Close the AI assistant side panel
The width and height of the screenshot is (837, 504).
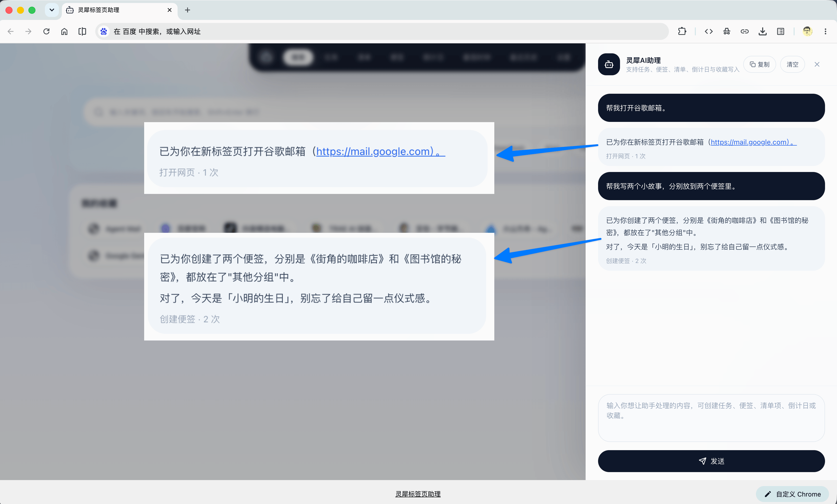click(817, 65)
